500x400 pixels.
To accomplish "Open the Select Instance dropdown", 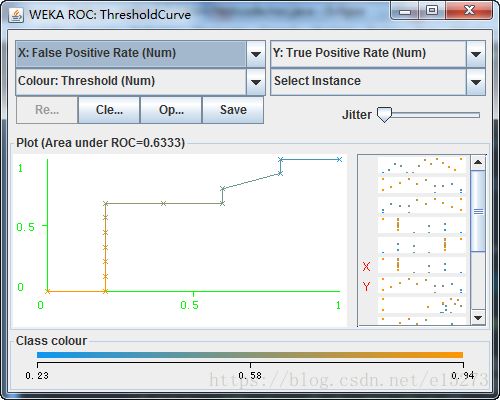I will coord(378,82).
